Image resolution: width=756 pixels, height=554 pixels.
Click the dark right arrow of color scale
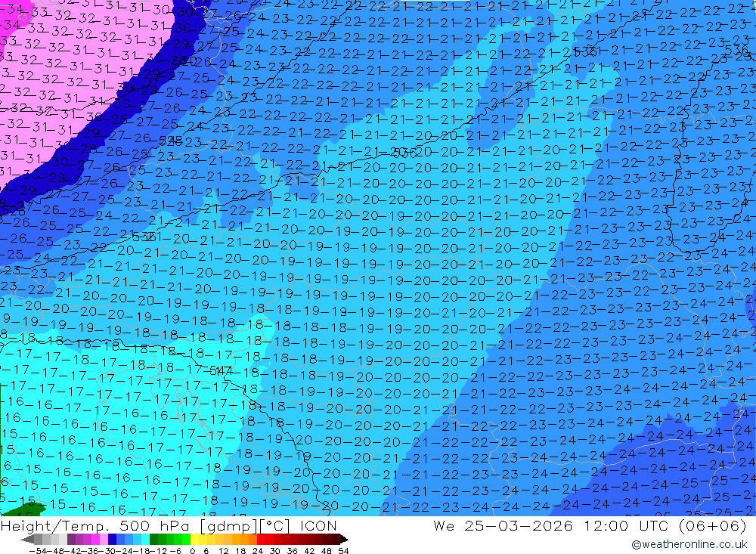coord(343,539)
